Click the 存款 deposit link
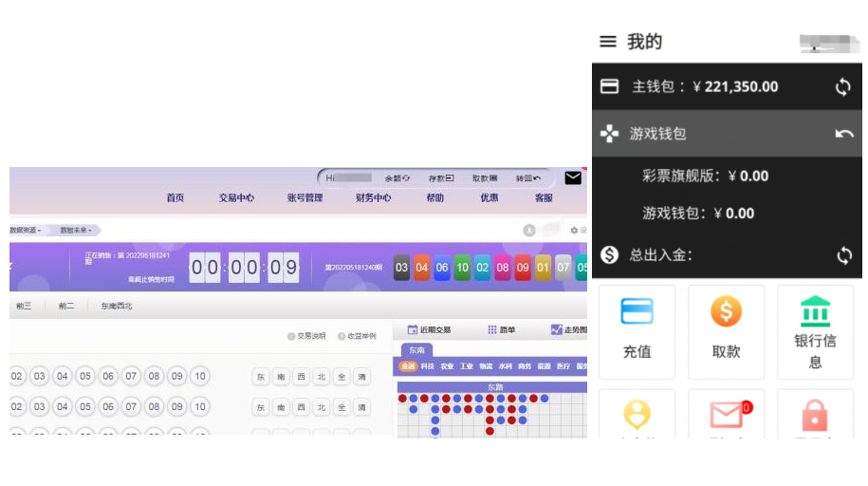 441,178
